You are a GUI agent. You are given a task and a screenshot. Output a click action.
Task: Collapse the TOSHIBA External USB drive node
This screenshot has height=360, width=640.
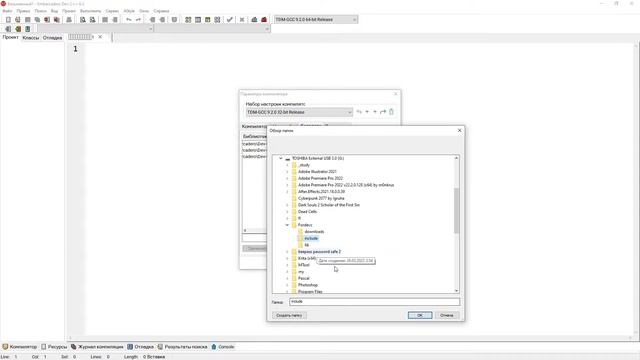point(281,158)
